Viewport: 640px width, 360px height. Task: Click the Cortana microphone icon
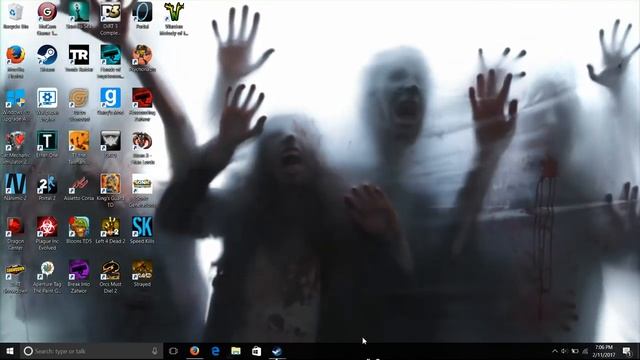pos(155,351)
